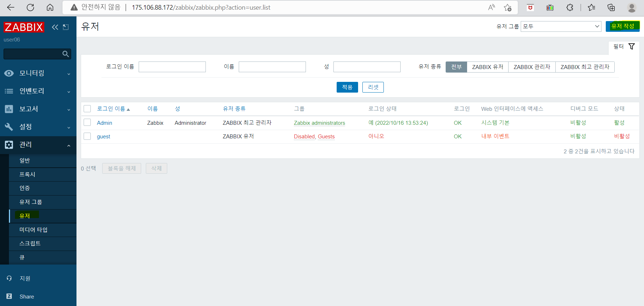Viewport: 644px width, 306px height.
Task: Open 스크립트 submenu item
Action: [43, 243]
